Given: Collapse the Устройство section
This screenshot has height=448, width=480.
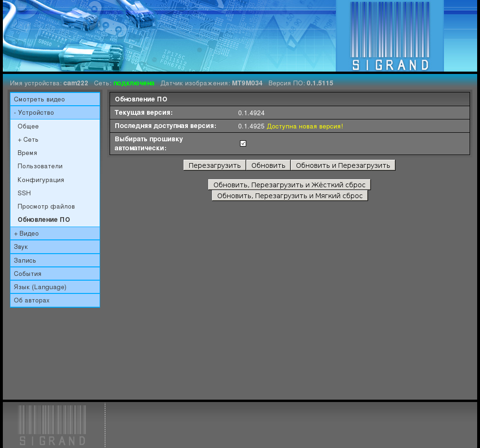Looking at the screenshot, I should click(55, 113).
